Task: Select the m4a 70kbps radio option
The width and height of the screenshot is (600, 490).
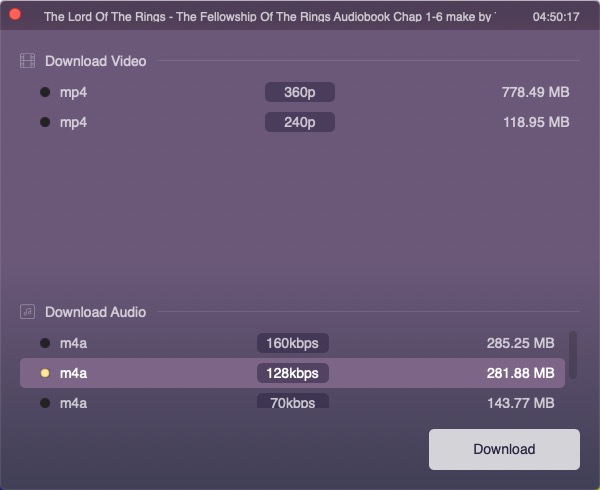Action: (45, 403)
